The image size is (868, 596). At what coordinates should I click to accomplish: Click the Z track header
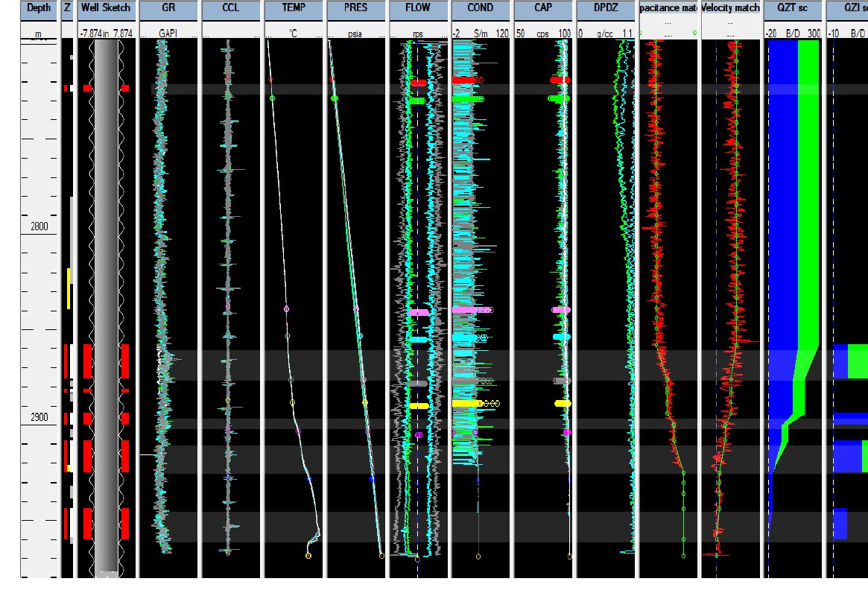(x=67, y=10)
